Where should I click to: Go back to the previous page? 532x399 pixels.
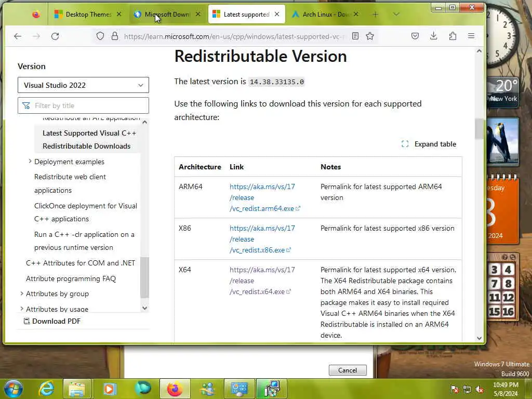pos(18,36)
